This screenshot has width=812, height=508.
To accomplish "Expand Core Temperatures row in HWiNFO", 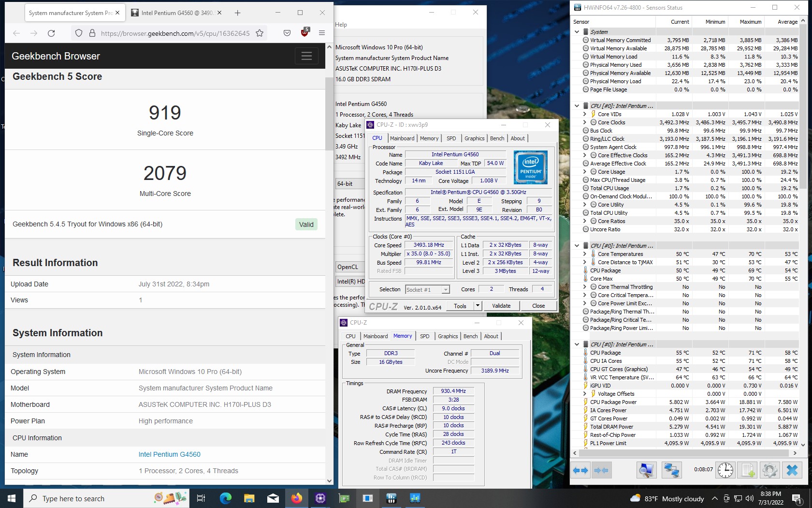I will (x=584, y=254).
